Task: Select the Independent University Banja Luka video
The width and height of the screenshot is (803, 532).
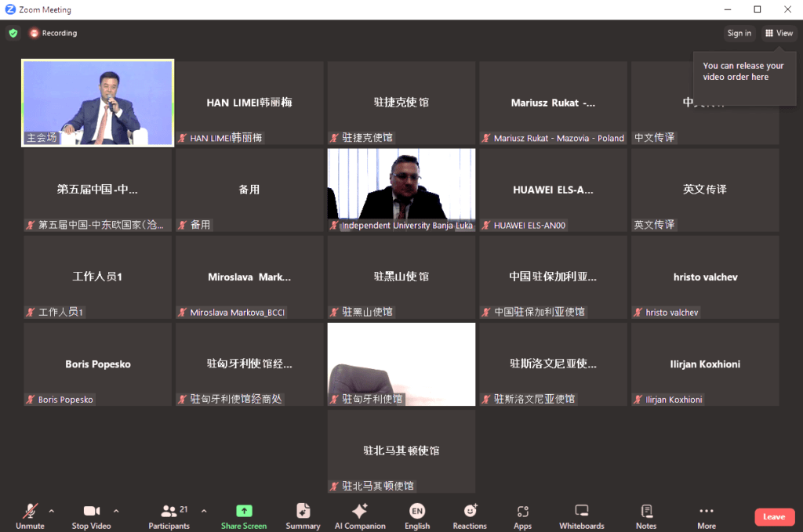Action: (401, 188)
